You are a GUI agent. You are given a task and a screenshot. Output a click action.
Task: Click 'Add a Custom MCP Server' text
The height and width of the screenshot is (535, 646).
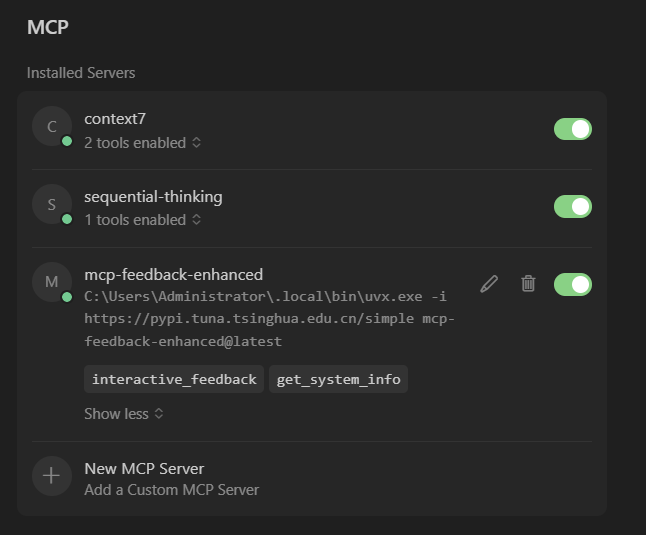tap(171, 490)
